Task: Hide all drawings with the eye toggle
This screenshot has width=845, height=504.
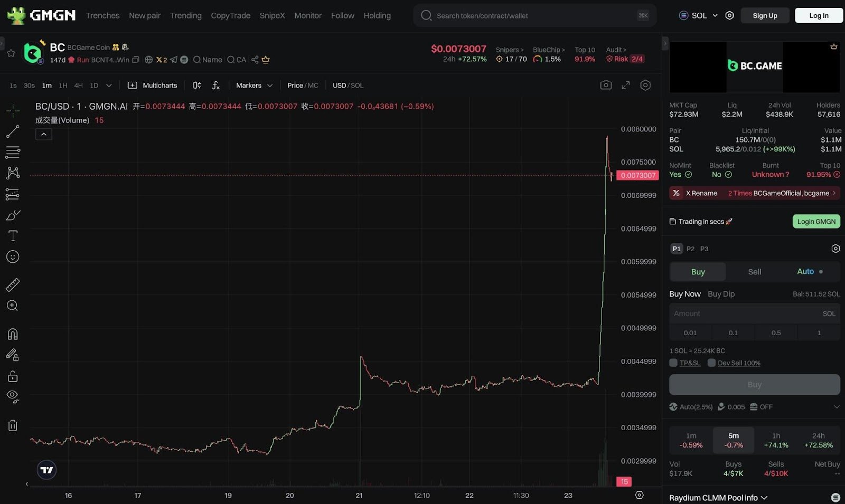Action: 12,396
